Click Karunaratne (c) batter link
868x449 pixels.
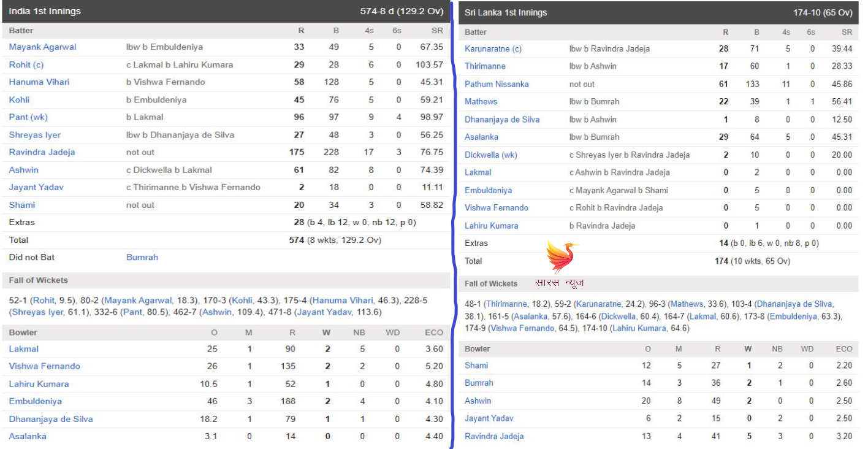pos(493,49)
